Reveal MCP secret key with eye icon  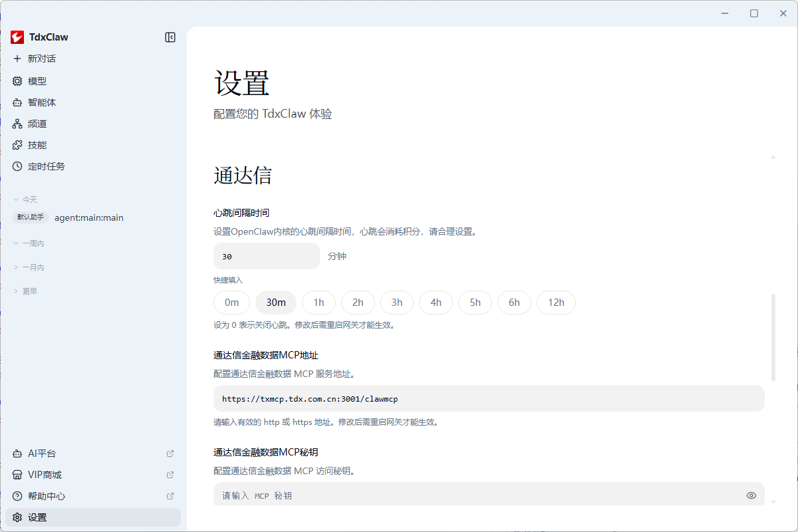coord(751,495)
